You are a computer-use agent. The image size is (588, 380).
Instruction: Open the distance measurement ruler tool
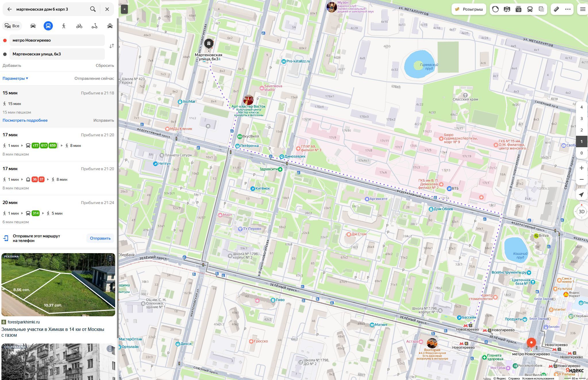coord(556,9)
